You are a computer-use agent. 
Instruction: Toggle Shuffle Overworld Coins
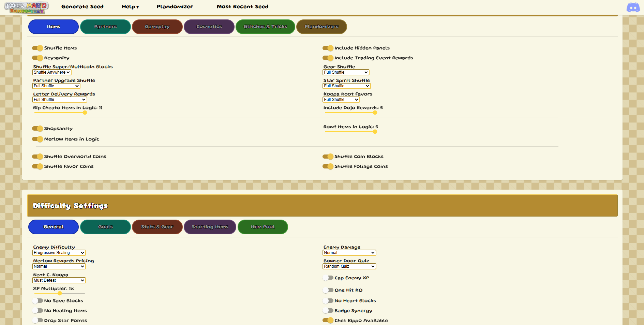[x=38, y=157]
